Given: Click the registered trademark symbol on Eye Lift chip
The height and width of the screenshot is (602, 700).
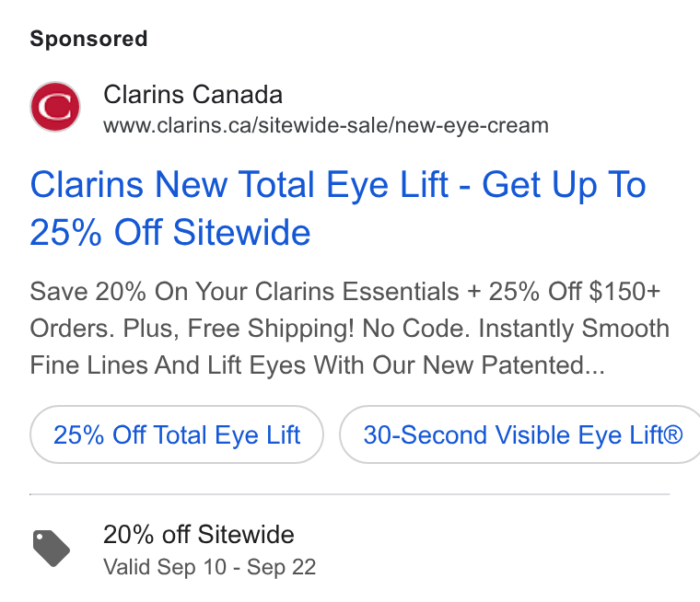Looking at the screenshot, I should click(x=673, y=434).
